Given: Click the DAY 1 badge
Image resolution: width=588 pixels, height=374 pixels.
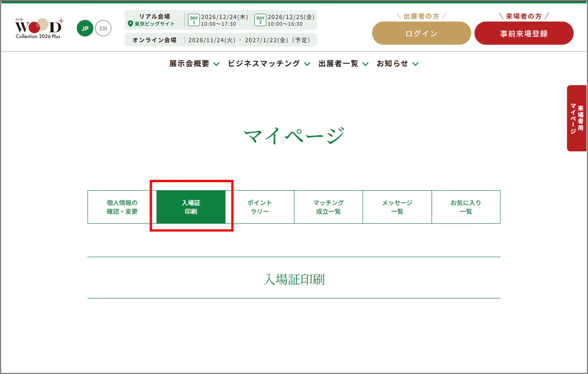Looking at the screenshot, I should [194, 20].
